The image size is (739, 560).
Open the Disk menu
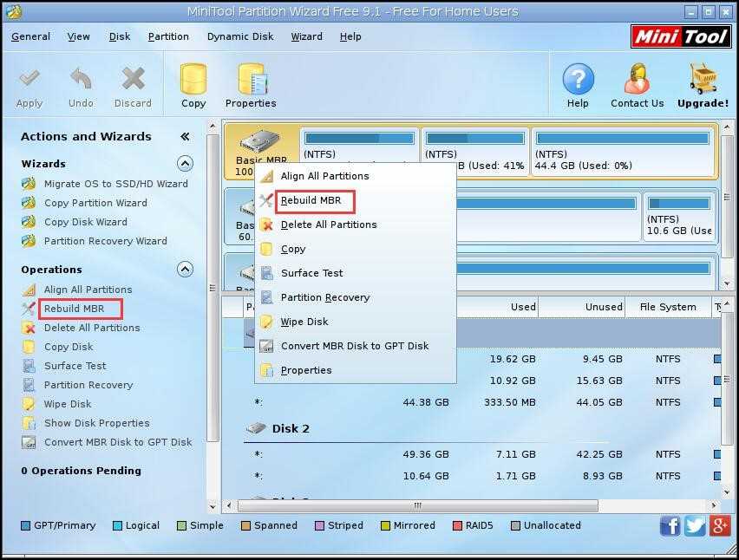(120, 36)
